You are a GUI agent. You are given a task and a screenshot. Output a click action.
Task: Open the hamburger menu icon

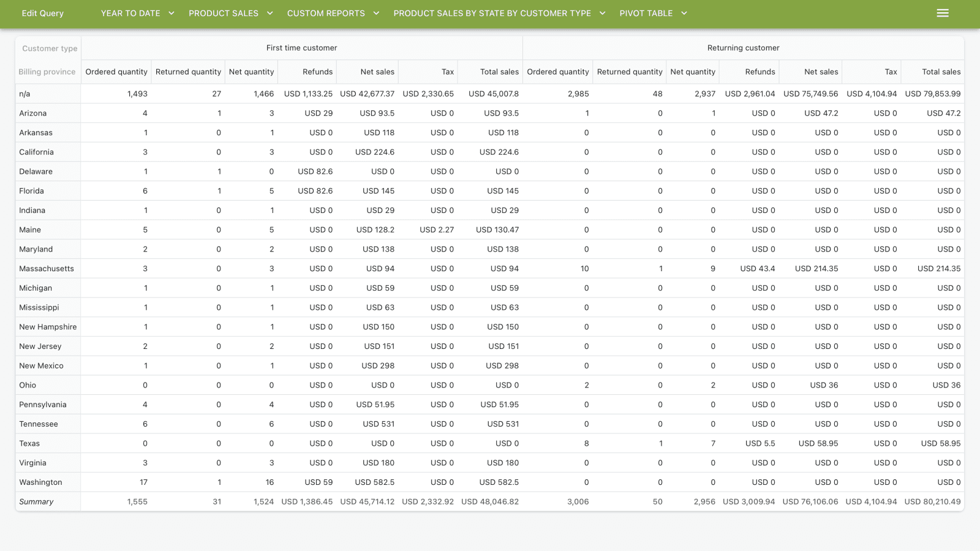pyautogui.click(x=942, y=13)
